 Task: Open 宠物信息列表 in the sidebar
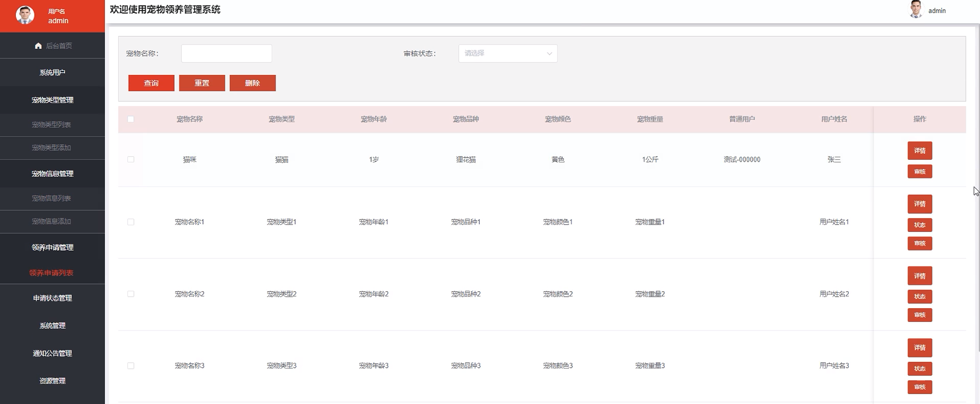[51, 198]
